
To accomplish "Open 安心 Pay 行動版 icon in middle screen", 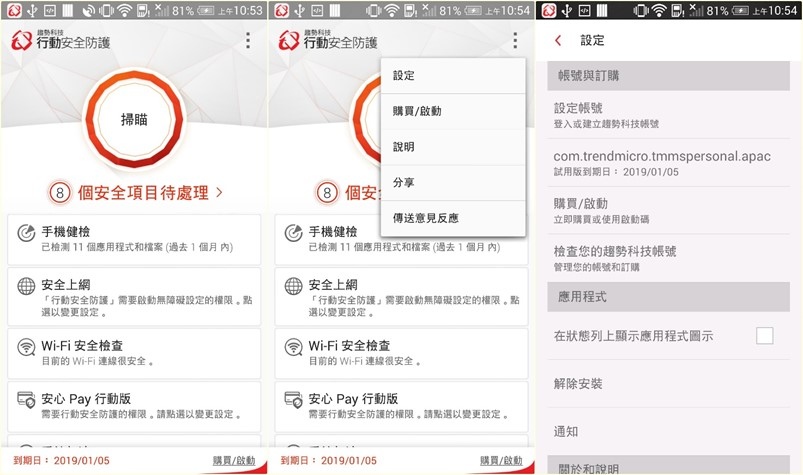I will click(293, 400).
